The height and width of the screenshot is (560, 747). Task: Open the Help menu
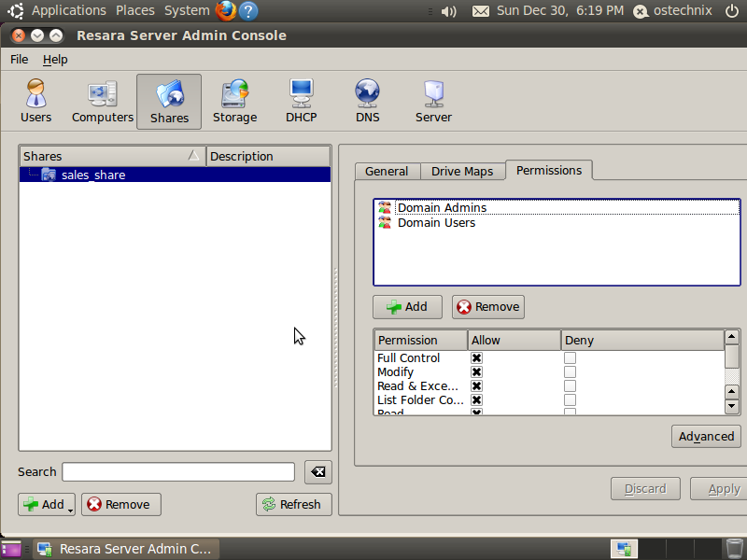coord(55,59)
